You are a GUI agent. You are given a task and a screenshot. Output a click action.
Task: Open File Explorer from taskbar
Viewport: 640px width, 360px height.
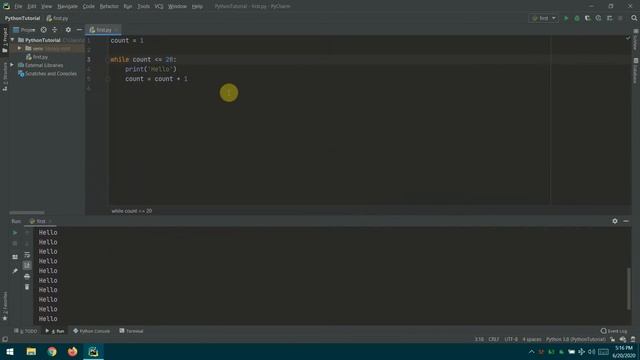pyautogui.click(x=31, y=351)
